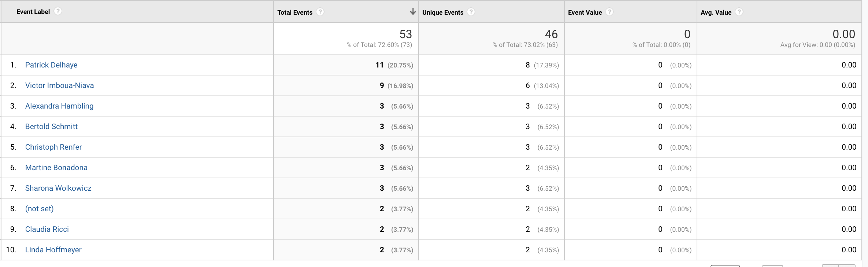Open the Avg. Value help tooltip
The image size is (868, 267).
click(739, 12)
